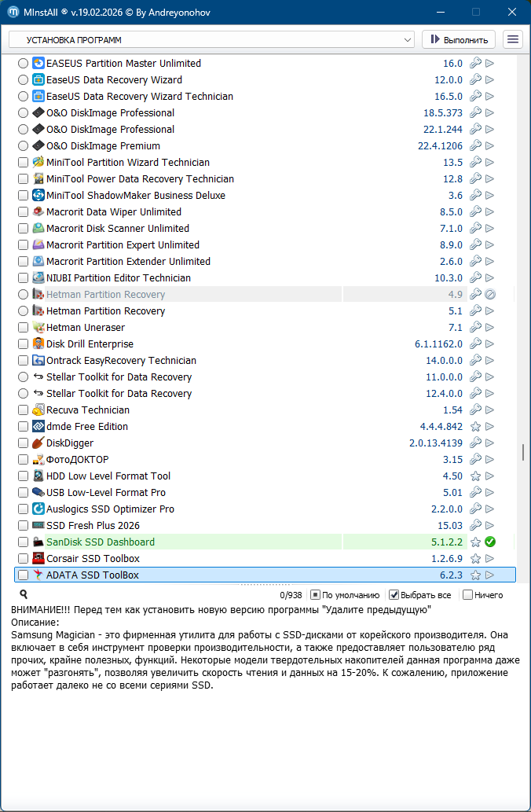Image resolution: width=531 pixels, height=812 pixels.
Task: Select O&O DiskImage Premium radio button
Action: point(24,146)
